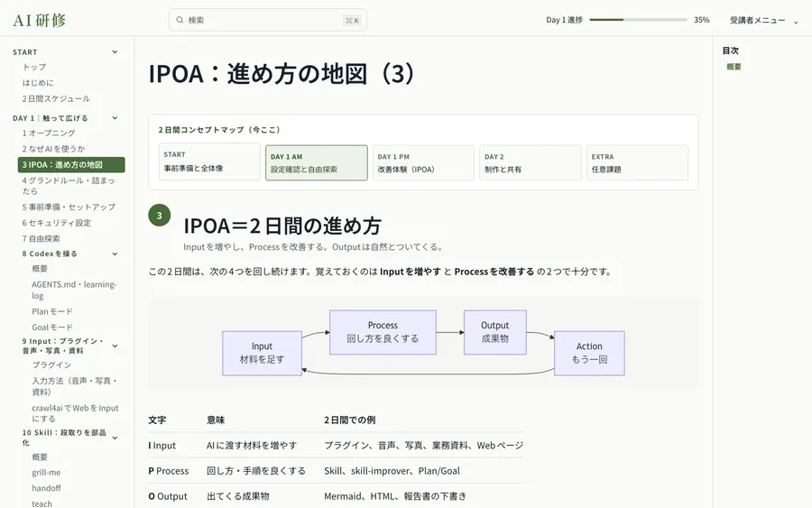Open grill-me sidebar item
The height and width of the screenshot is (508, 812).
(x=46, y=472)
